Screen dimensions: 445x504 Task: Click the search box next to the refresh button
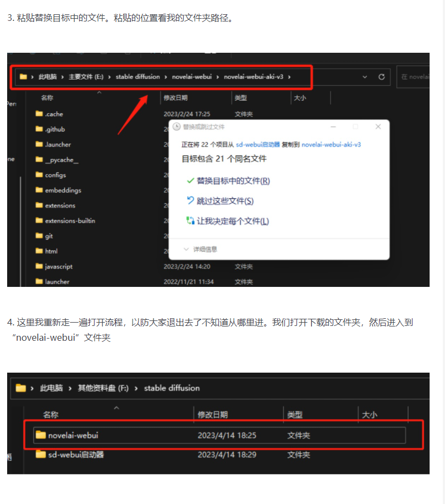coord(413,77)
